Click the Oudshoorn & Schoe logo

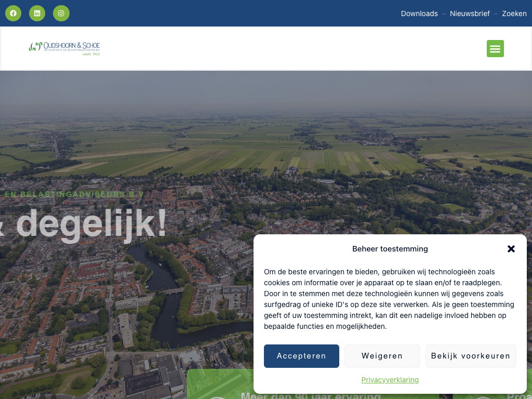pos(64,48)
